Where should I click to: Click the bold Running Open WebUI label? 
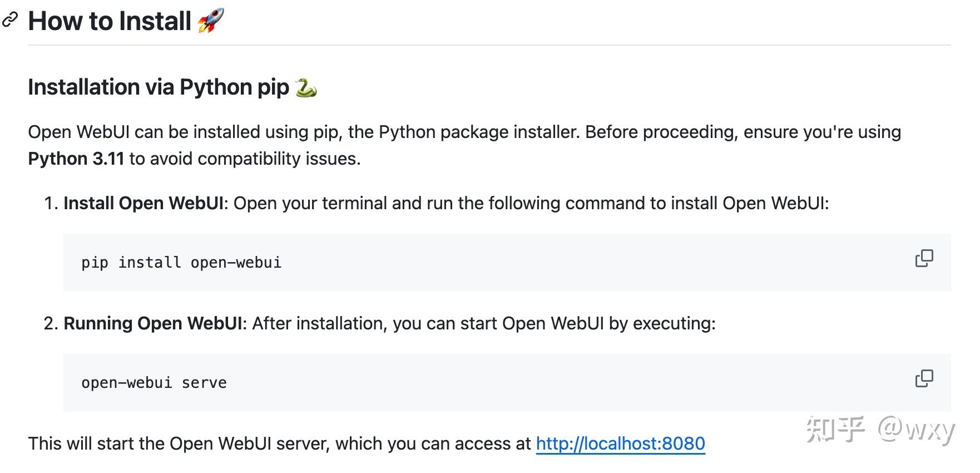click(153, 324)
